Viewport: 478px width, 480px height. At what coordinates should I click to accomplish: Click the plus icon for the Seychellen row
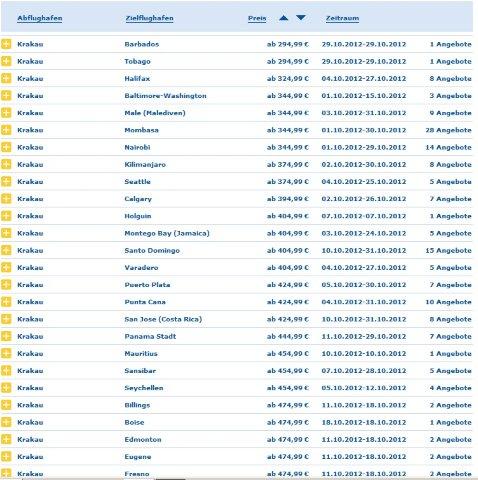[x=6, y=388]
